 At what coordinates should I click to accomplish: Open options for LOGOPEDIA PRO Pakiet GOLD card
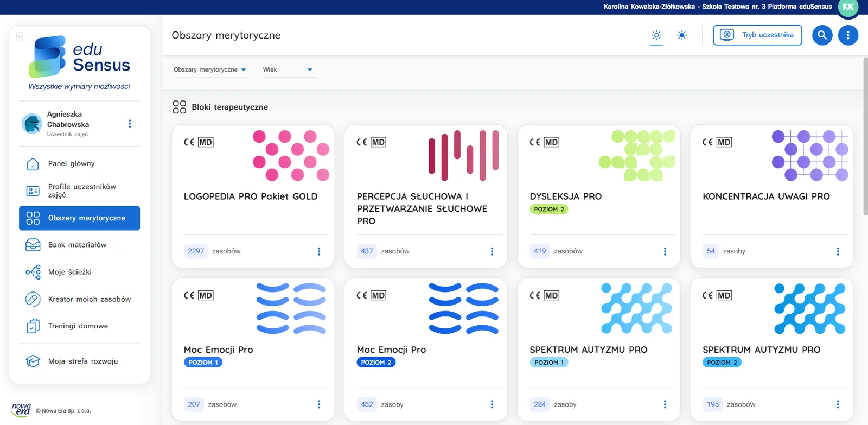pyautogui.click(x=319, y=251)
